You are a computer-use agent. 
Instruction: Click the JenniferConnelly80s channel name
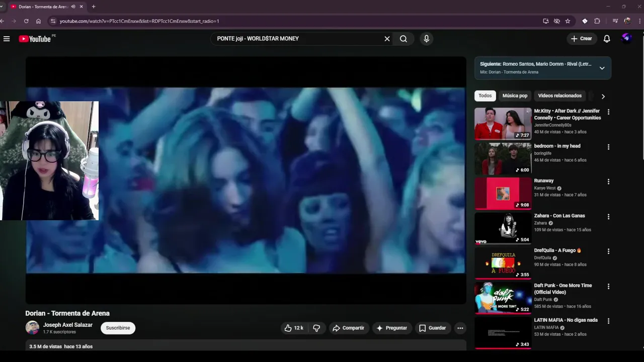[552, 125]
